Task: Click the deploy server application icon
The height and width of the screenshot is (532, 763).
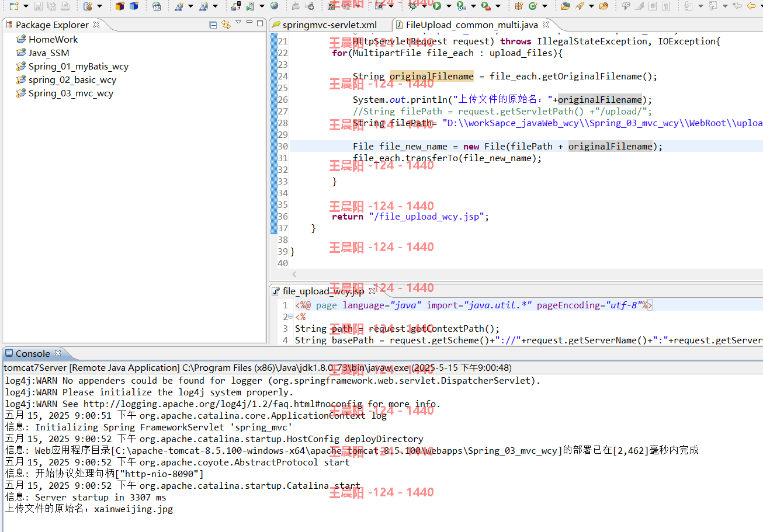Action: [x=235, y=6]
